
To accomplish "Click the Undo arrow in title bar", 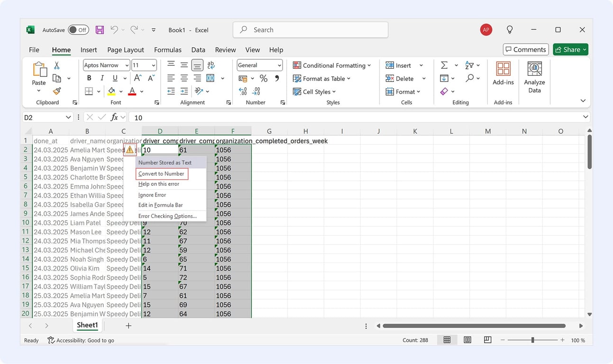I will point(114,29).
